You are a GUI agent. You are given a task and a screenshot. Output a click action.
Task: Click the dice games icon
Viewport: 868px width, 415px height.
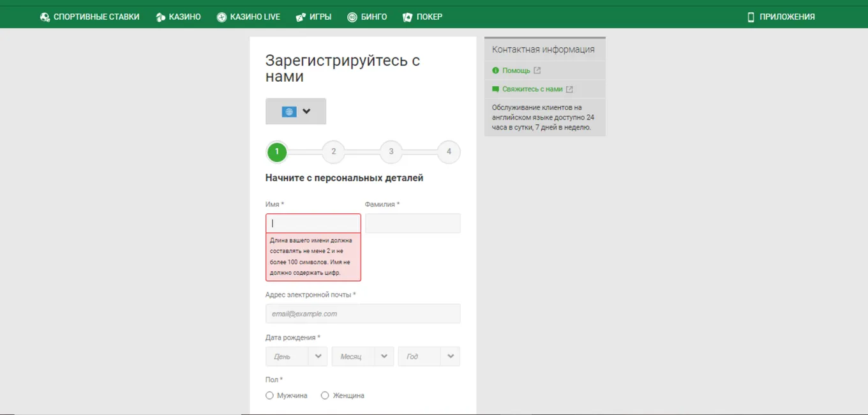point(301,17)
